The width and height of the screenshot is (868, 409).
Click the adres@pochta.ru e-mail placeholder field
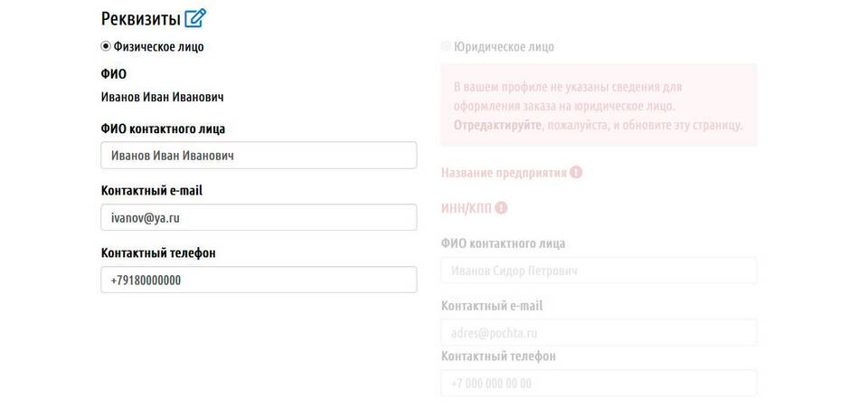coord(599,332)
